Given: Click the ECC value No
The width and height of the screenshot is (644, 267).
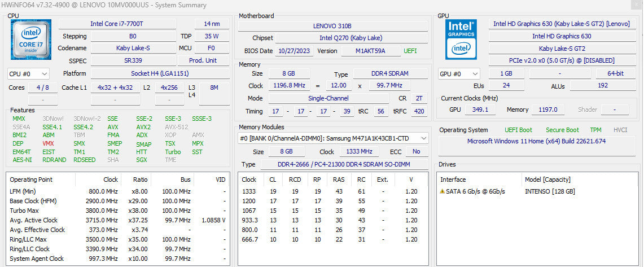Looking at the screenshot, I should 417,152.
